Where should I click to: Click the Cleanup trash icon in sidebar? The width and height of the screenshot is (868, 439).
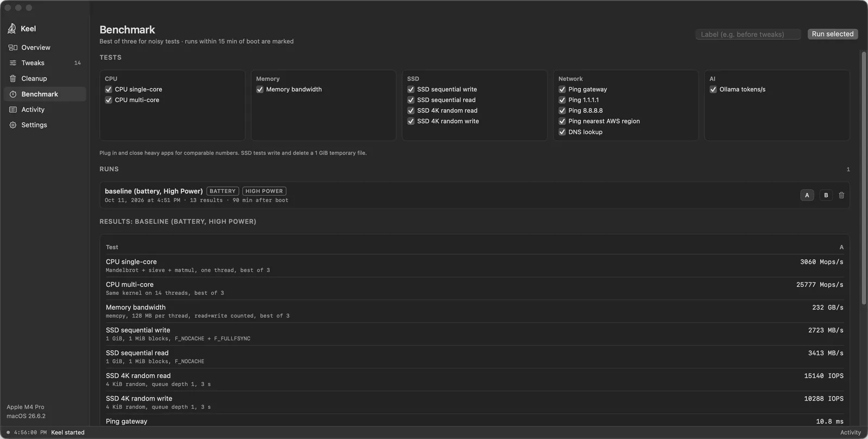click(13, 79)
